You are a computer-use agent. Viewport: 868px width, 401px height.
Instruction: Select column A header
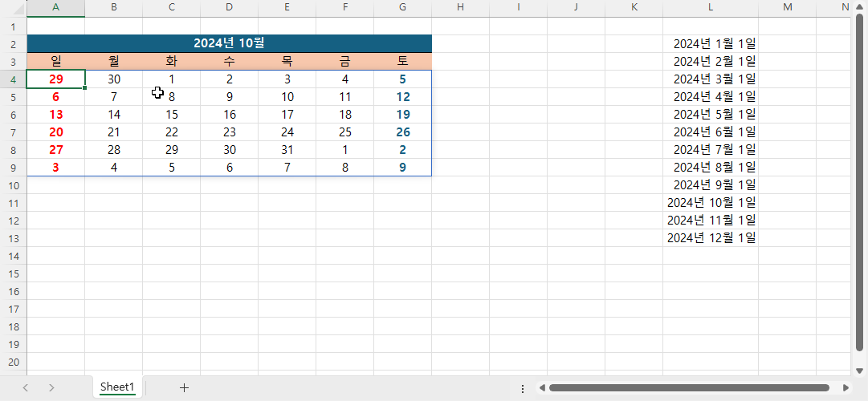coord(56,8)
